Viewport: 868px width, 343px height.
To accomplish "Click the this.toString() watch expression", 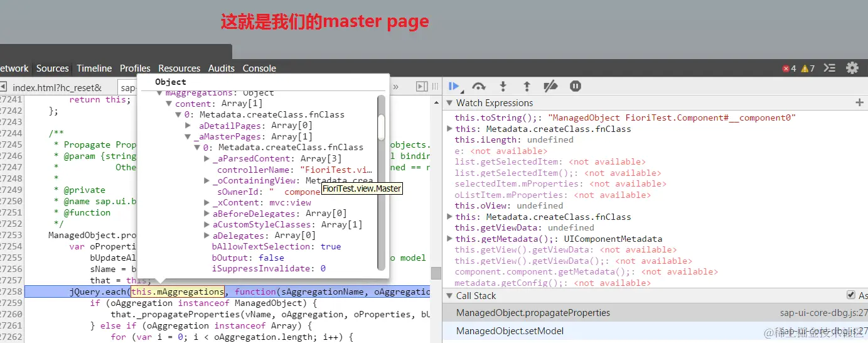I will tap(625, 117).
